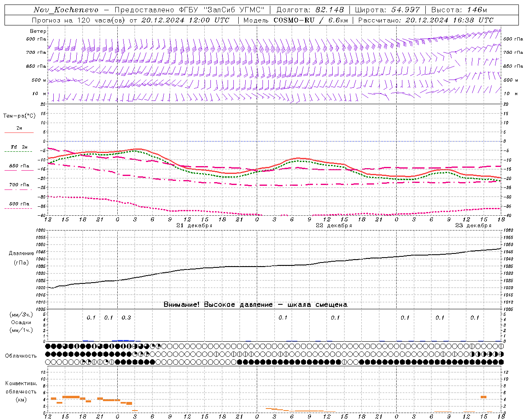This screenshot has width=525, height=420.
Task: Click the Высота: 146м field
Action: point(459,10)
